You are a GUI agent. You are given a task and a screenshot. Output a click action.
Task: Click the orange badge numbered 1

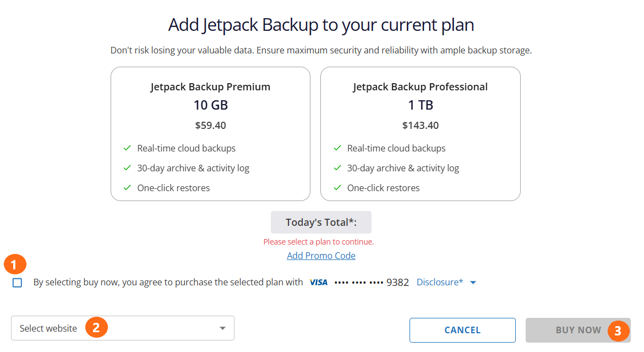click(x=15, y=264)
